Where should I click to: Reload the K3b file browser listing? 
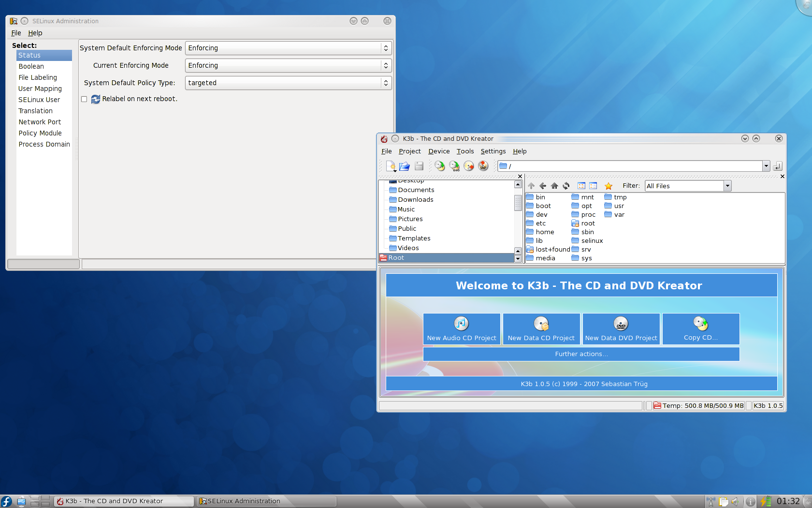pos(566,186)
